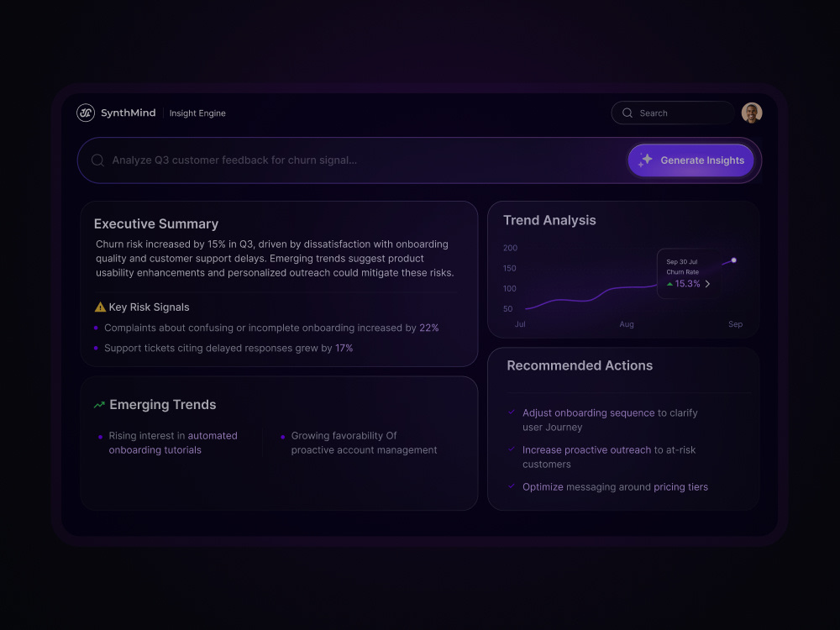Open the user profile avatar
This screenshot has height=630, width=840.
pyautogui.click(x=752, y=113)
